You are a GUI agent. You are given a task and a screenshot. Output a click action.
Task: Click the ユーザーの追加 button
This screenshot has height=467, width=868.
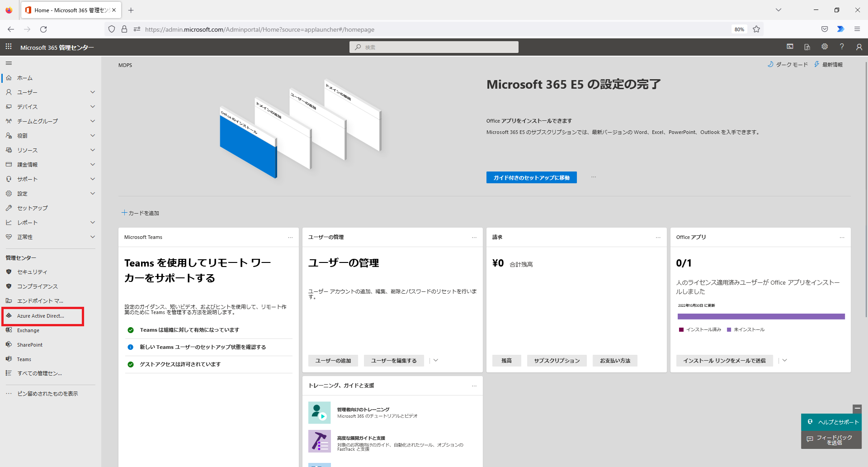click(x=333, y=361)
